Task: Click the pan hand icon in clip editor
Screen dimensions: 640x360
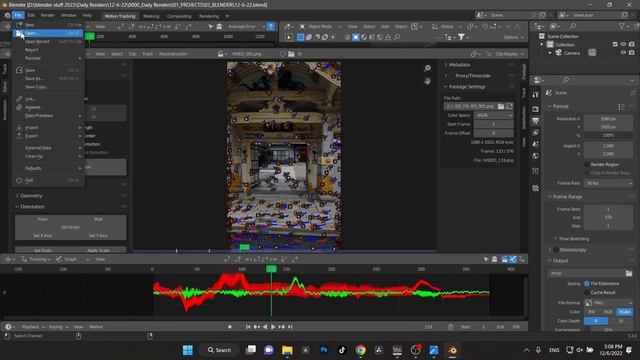Action: pyautogui.click(x=427, y=81)
